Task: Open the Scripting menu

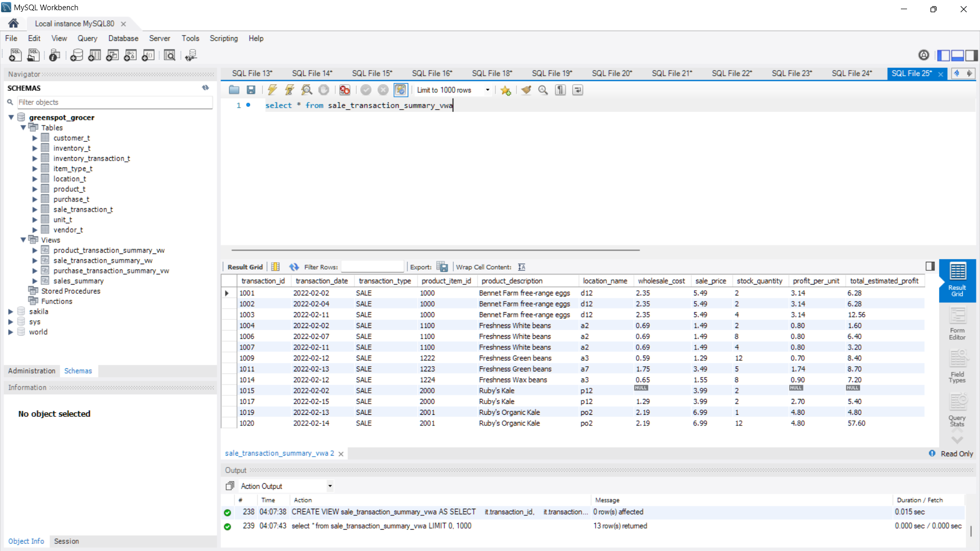Action: pos(224,38)
